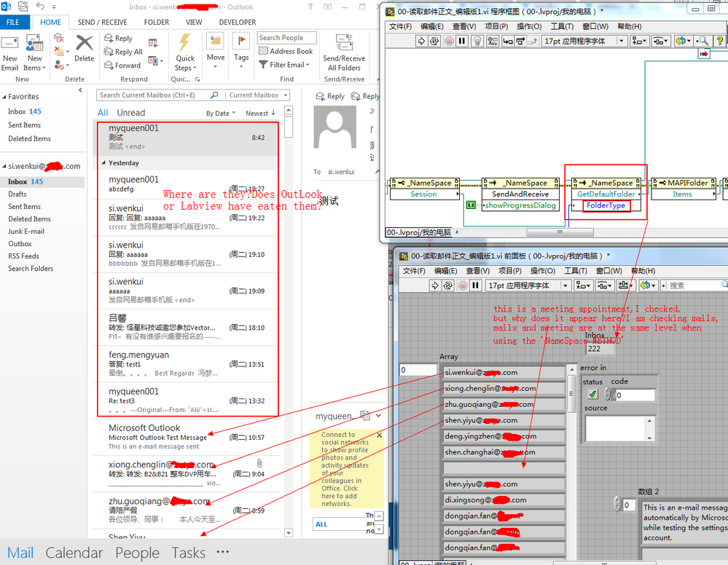
Task: Click the error code increment stepper
Action: (x=608, y=392)
